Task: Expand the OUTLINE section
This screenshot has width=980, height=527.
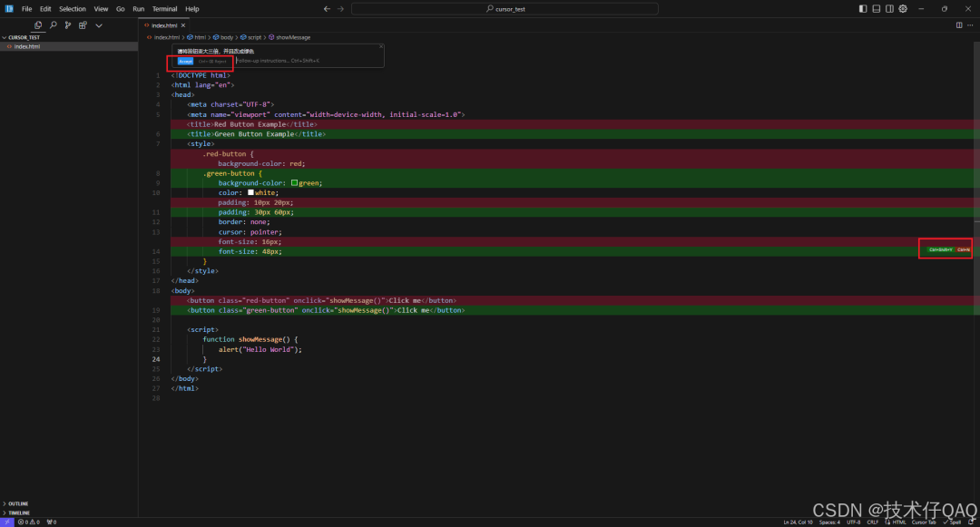Action: pyautogui.click(x=69, y=503)
